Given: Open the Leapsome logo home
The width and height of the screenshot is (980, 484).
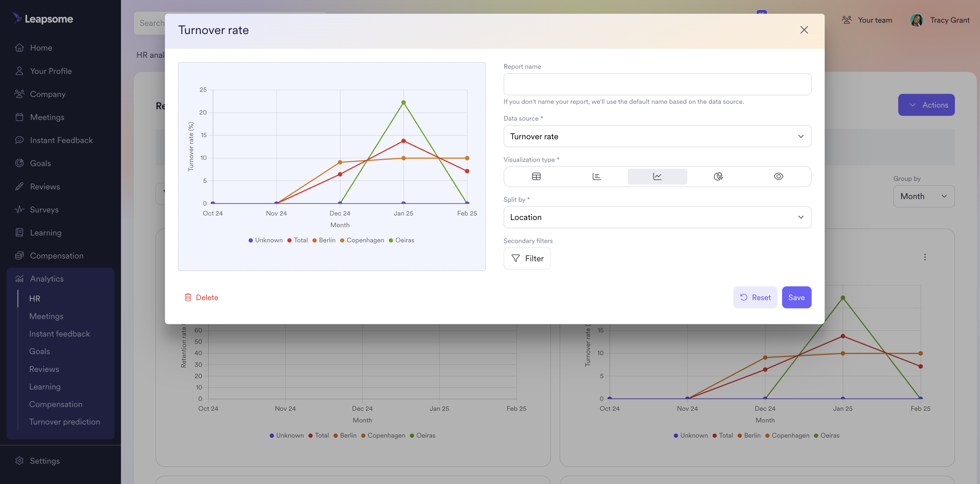Looking at the screenshot, I should [43, 19].
